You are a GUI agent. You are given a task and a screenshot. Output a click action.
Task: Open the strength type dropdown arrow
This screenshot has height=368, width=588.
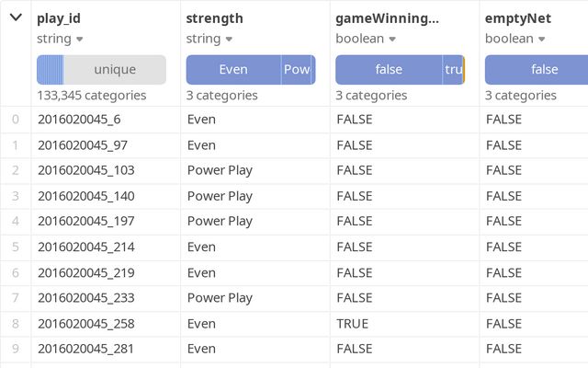click(229, 40)
